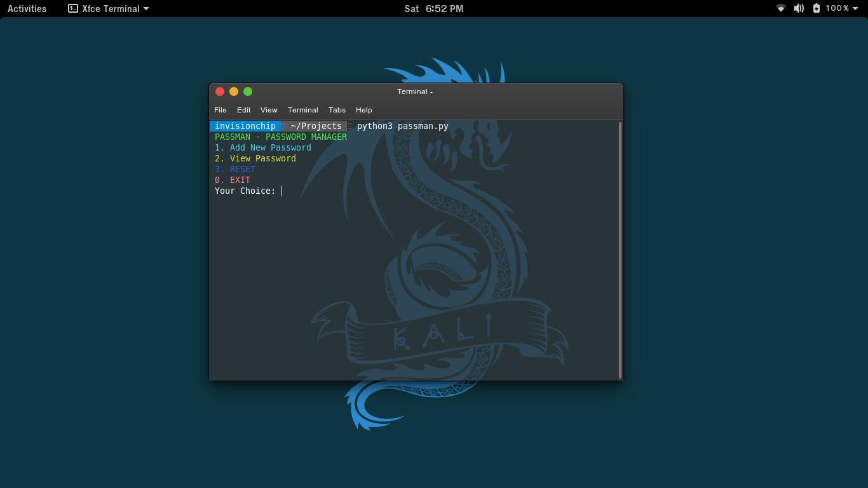The width and height of the screenshot is (868, 488).
Task: Click the Your Choice input prompt
Action: coord(248,191)
